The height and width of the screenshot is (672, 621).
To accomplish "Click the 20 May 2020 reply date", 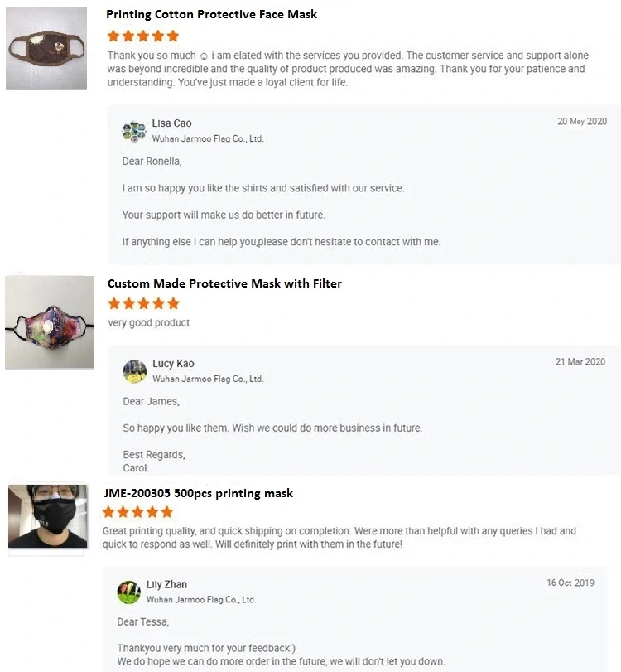I will [582, 122].
